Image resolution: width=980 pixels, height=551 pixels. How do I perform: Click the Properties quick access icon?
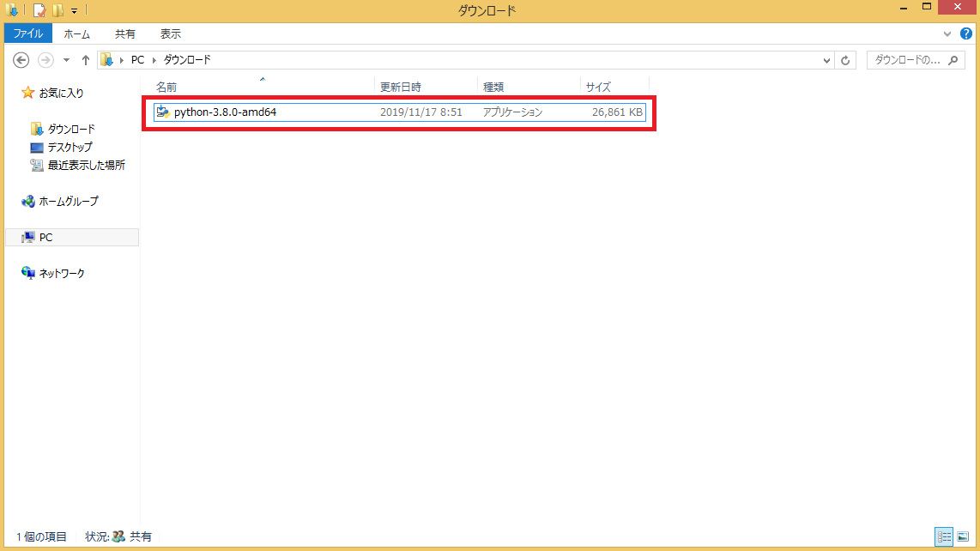click(39, 10)
